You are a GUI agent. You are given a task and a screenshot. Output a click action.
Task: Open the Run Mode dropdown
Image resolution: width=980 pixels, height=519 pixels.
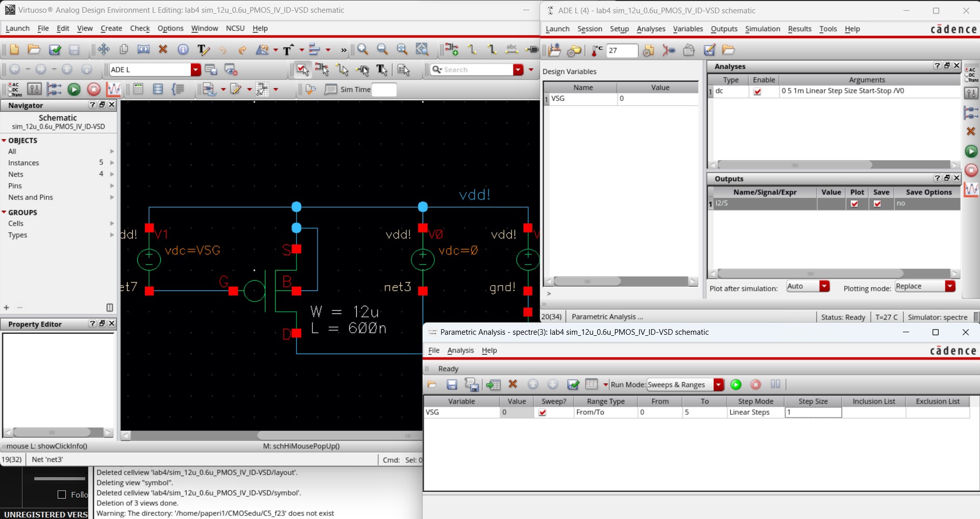coord(719,385)
